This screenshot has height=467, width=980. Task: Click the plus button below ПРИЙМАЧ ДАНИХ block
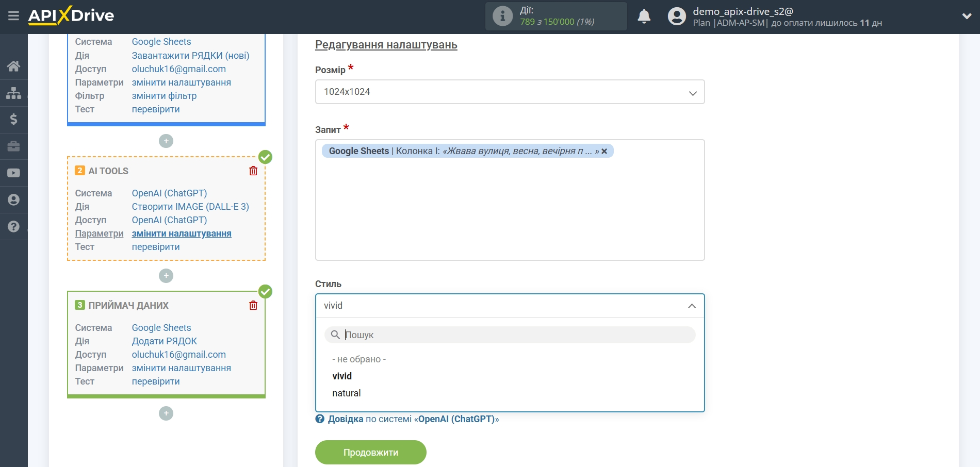[x=166, y=413]
